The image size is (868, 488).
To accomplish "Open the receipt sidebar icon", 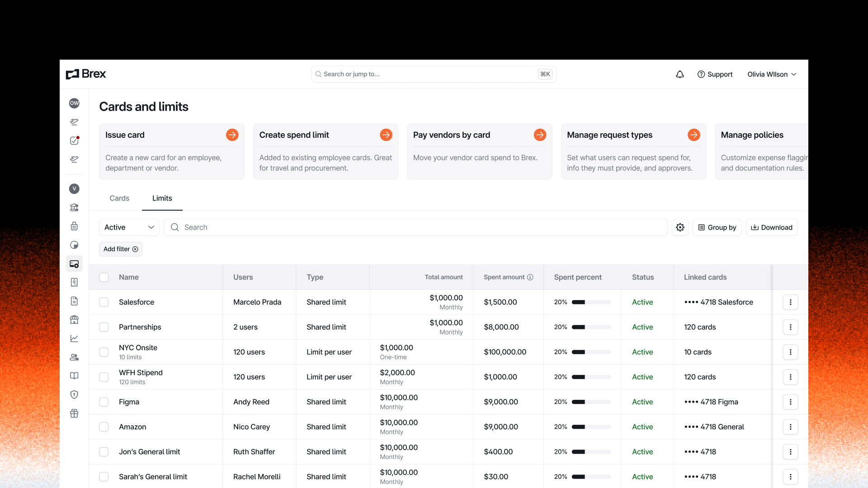I will tap(74, 282).
